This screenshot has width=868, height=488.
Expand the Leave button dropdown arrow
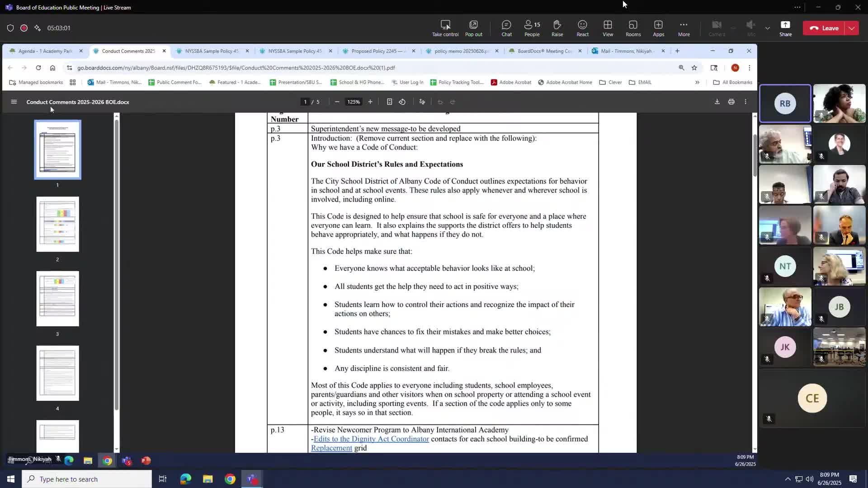(x=852, y=28)
